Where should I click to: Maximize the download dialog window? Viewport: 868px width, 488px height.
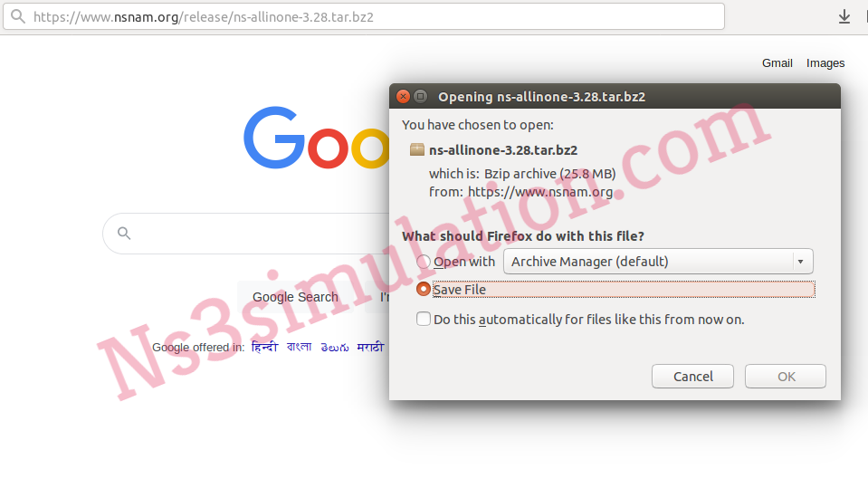(x=421, y=96)
